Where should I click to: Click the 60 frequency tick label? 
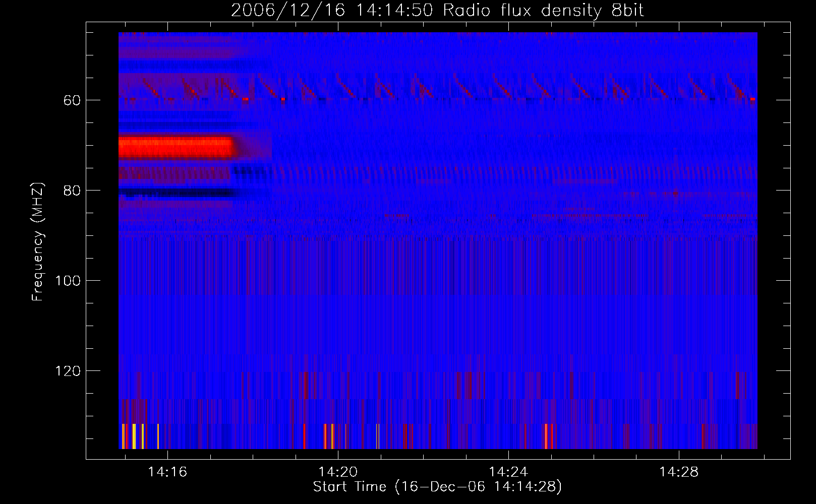tap(72, 100)
